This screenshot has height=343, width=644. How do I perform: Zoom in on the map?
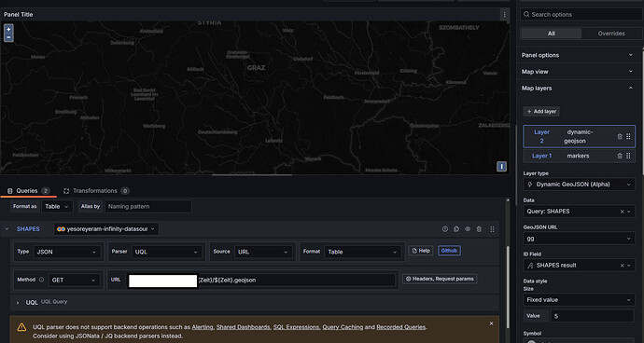click(x=8, y=29)
